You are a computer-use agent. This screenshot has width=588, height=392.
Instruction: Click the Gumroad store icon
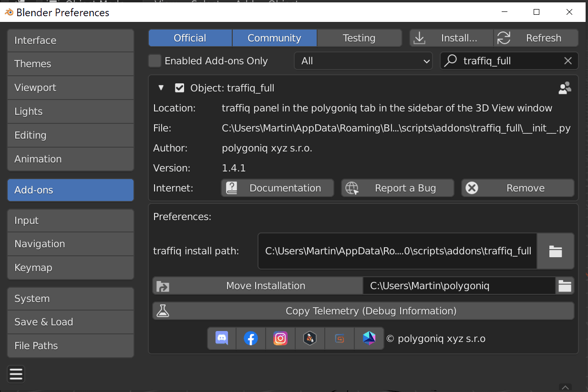[x=340, y=338]
